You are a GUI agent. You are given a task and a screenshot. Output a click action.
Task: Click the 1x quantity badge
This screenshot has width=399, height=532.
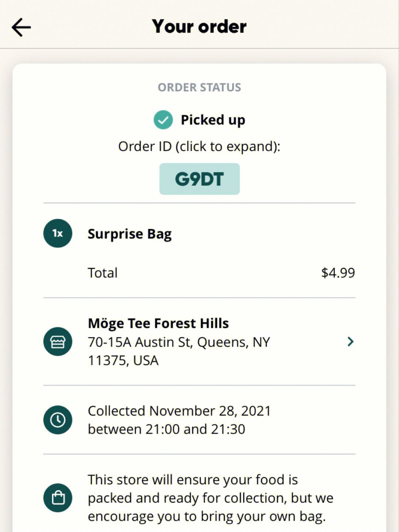pos(58,233)
